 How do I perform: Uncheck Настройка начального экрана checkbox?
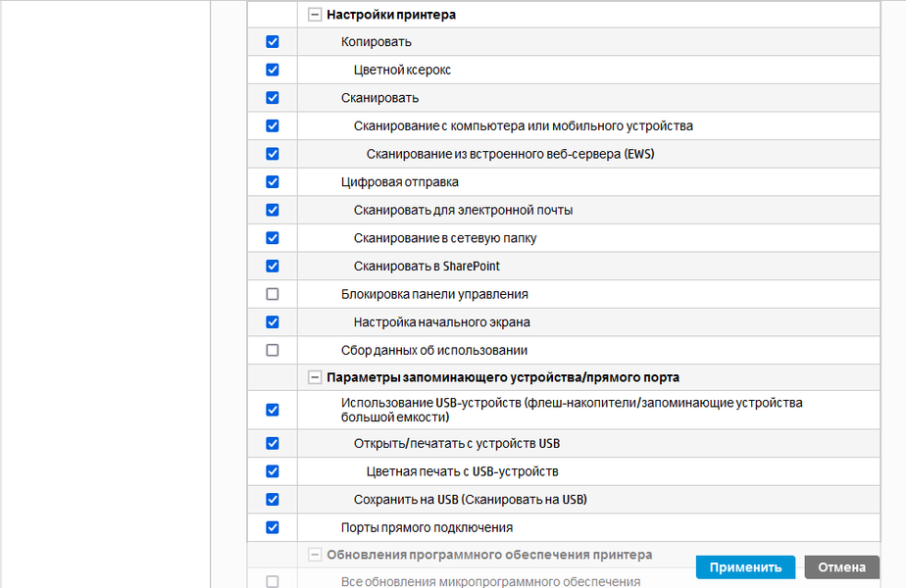coord(273,321)
